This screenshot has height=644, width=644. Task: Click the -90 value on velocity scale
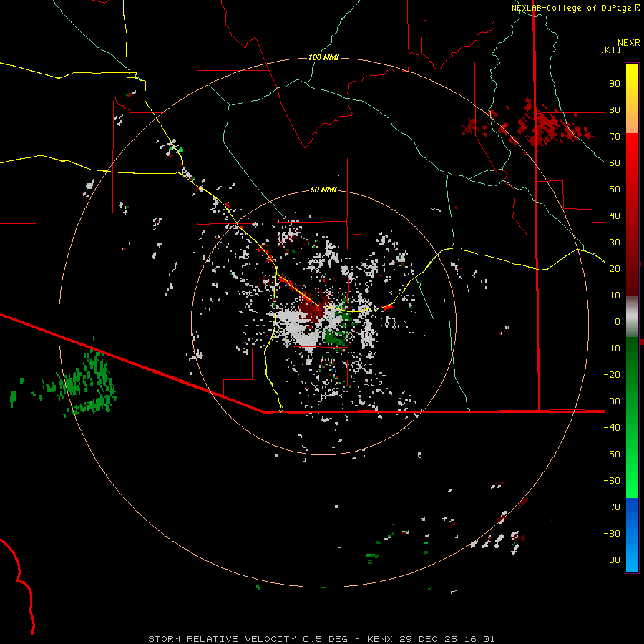pyautogui.click(x=612, y=560)
